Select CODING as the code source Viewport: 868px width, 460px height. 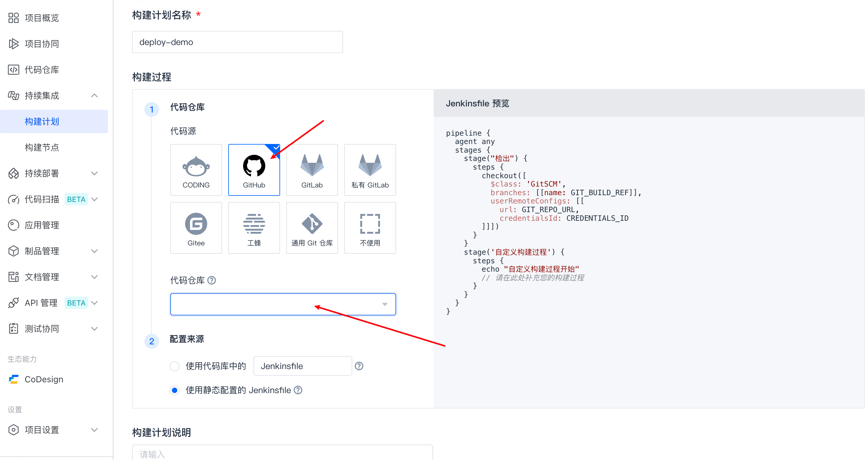point(196,170)
